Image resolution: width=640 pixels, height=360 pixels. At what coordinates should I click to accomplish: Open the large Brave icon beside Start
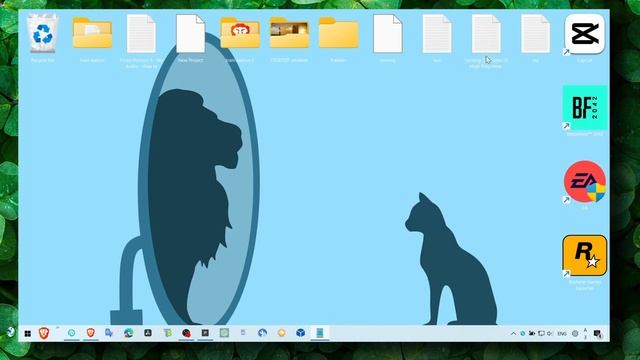(x=44, y=333)
